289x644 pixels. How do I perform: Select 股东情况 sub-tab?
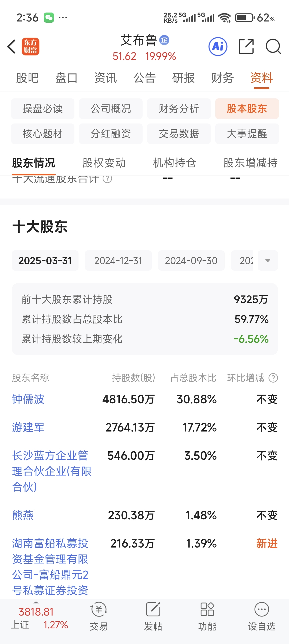pos(34,163)
